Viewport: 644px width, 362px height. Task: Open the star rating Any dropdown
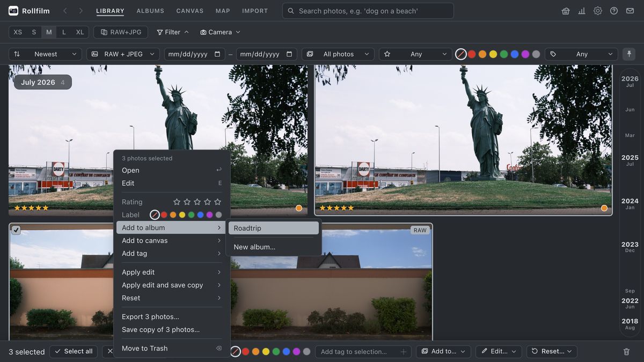[415, 54]
